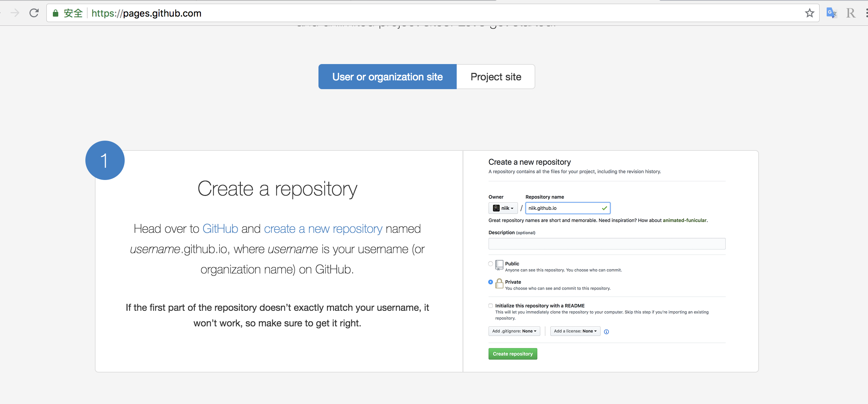Click the Repository name input field

(x=568, y=208)
